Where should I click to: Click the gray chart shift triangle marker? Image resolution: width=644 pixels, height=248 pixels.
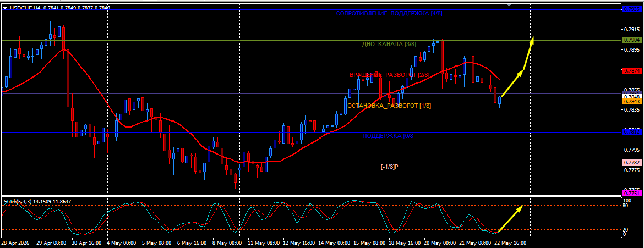(x=509, y=5)
